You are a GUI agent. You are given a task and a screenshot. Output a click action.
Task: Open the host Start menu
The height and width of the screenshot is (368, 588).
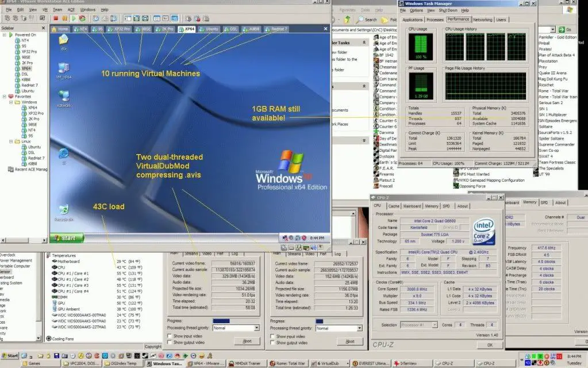click(10, 355)
